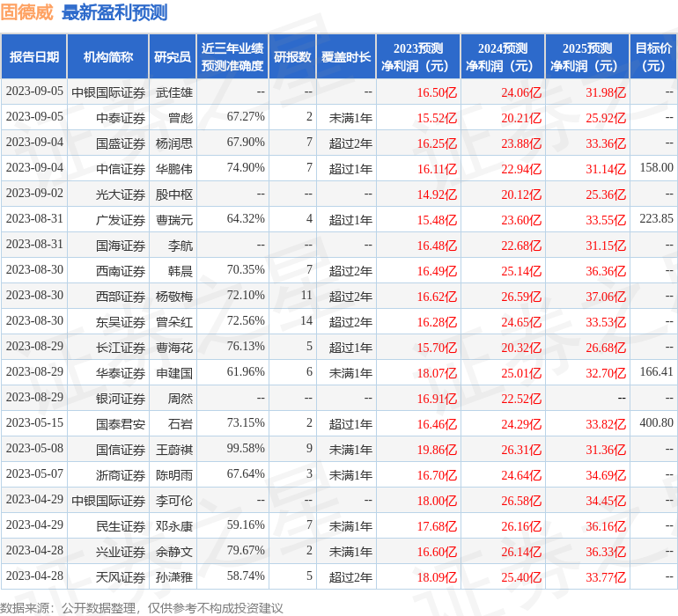Select target price 166.41
This screenshot has height=616, width=678.
[x=656, y=371]
